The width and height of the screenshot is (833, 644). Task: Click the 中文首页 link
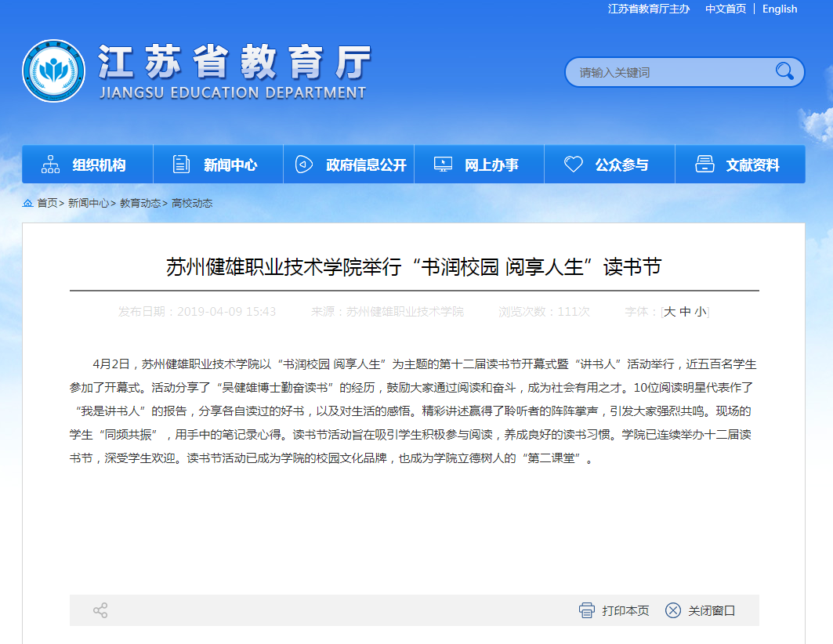pos(726,9)
